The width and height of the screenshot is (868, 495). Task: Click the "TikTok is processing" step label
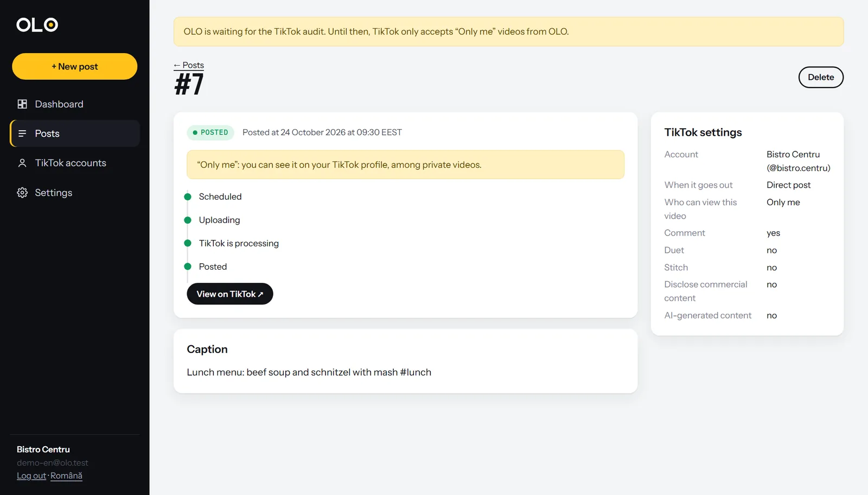(239, 243)
